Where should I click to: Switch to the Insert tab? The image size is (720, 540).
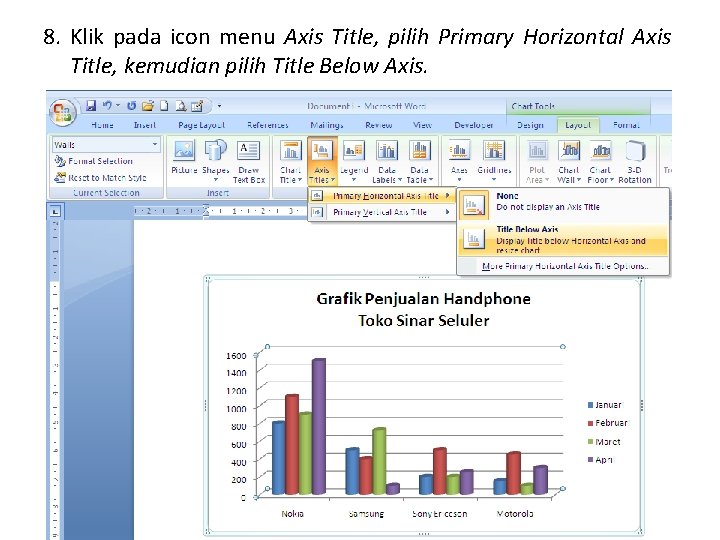[145, 125]
